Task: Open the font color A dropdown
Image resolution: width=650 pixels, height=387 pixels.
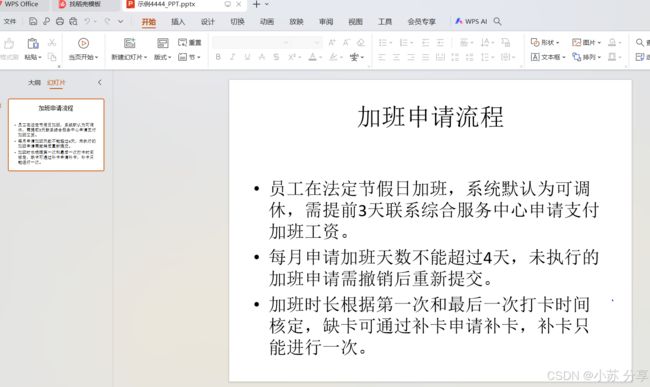Action: [x=321, y=57]
